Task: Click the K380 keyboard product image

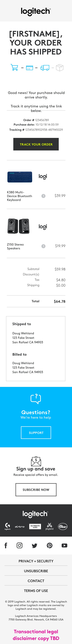Action: point(20,177)
